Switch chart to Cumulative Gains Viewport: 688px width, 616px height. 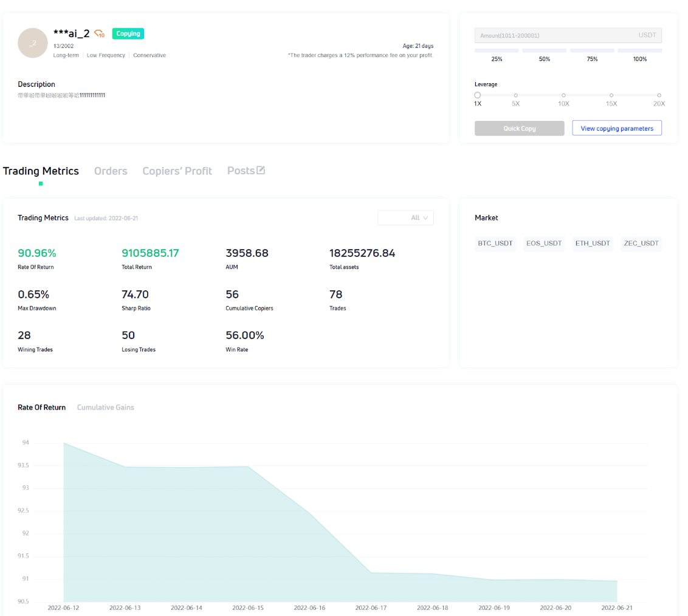(x=106, y=407)
